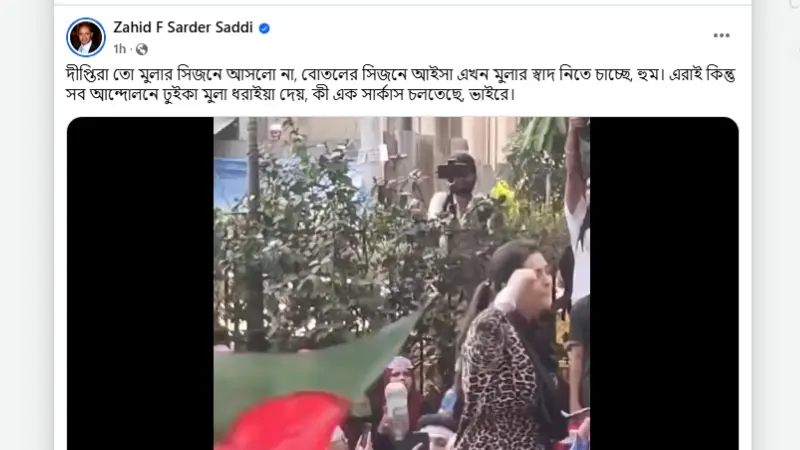Open the Zahid F Sarder Saddi profile link
The width and height of the screenshot is (800, 450).
[x=183, y=28]
